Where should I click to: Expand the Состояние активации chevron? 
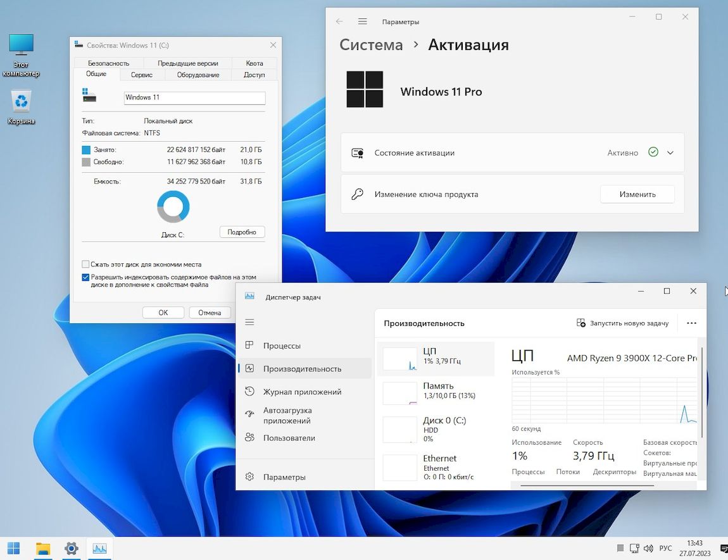point(670,152)
